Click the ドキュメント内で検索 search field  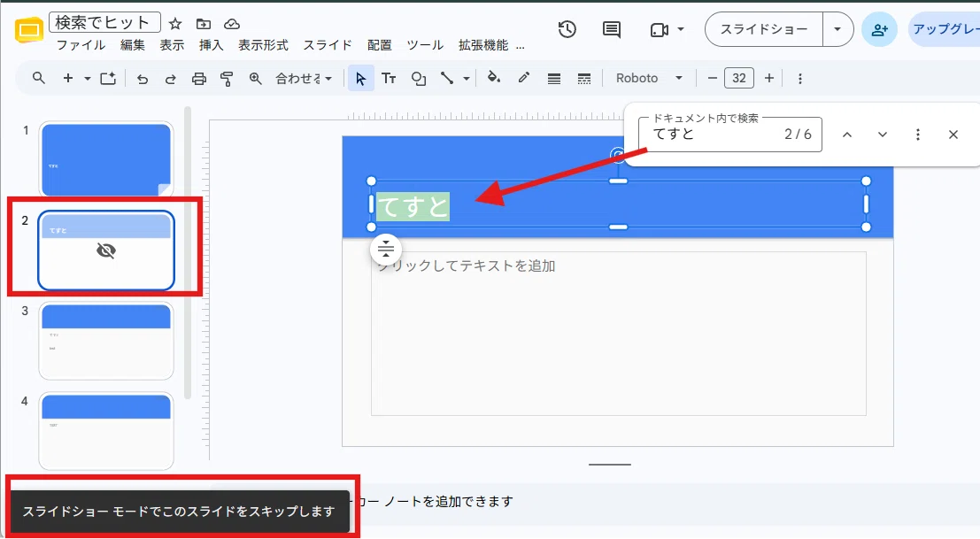730,134
